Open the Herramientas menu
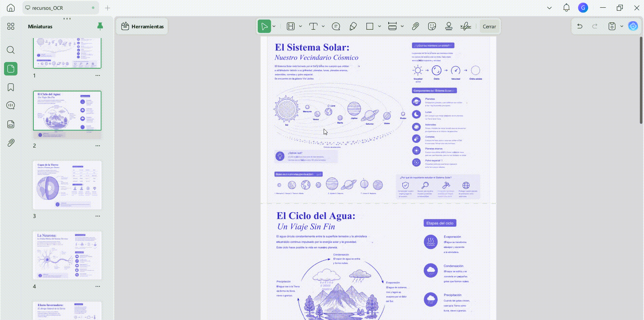Viewport: 644px width, 320px height. click(142, 26)
